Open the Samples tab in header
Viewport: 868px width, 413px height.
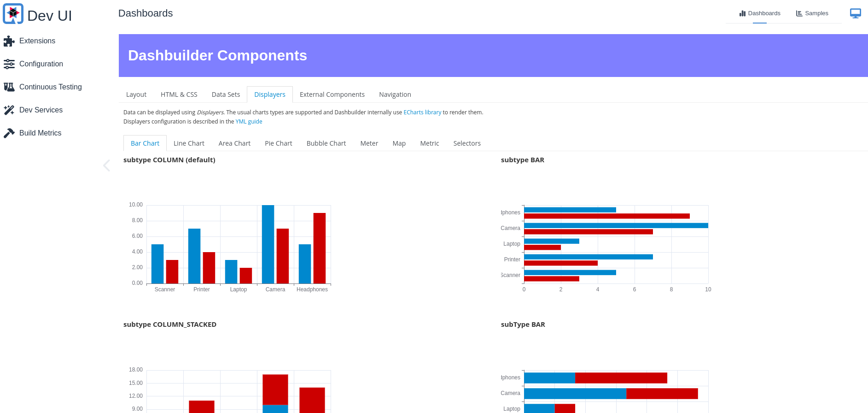click(x=812, y=13)
